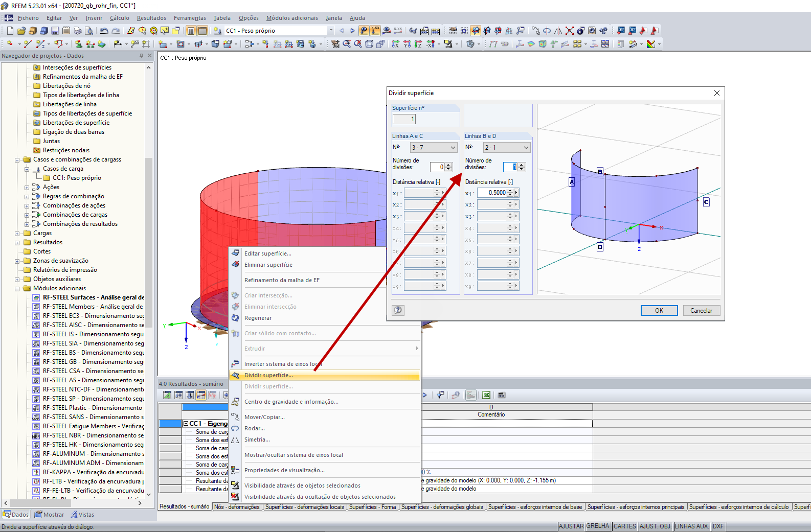Click the navigator horizontal scrollbar
The image size is (811, 532).
coord(73,503)
